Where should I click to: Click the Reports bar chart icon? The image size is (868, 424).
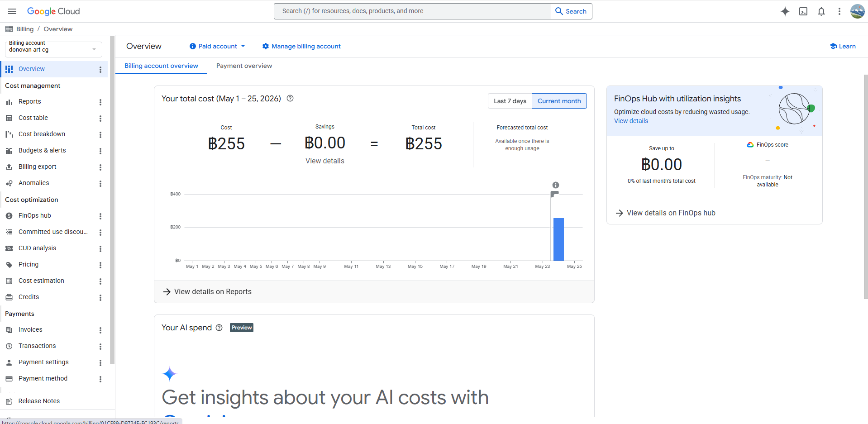click(9, 102)
